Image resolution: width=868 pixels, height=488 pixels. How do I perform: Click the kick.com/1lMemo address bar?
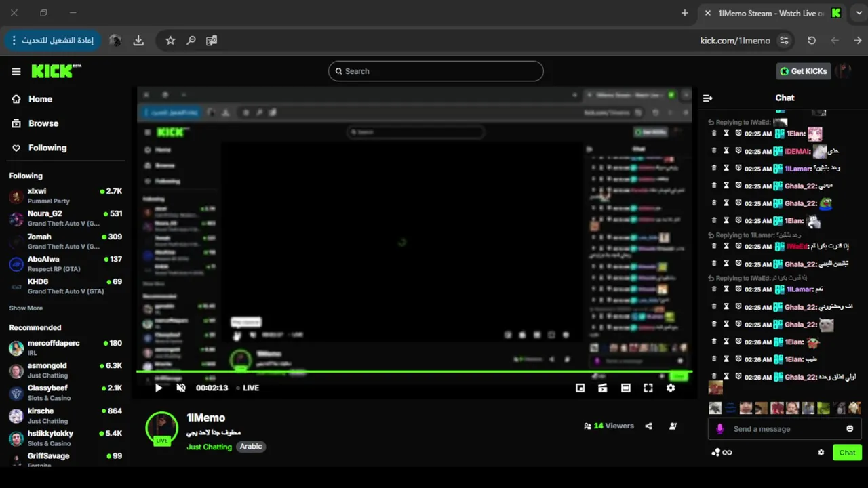tap(735, 41)
